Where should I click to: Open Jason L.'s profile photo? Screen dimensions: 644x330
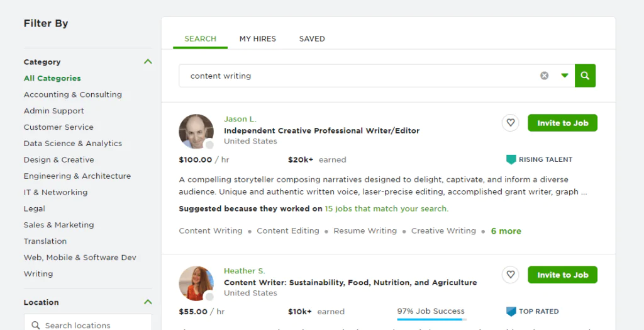tap(196, 131)
